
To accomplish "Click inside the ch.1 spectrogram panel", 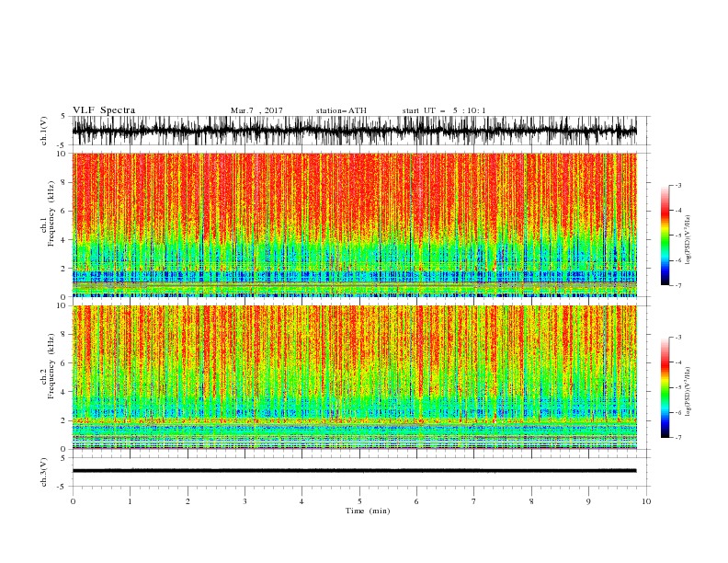I will pos(354,224).
